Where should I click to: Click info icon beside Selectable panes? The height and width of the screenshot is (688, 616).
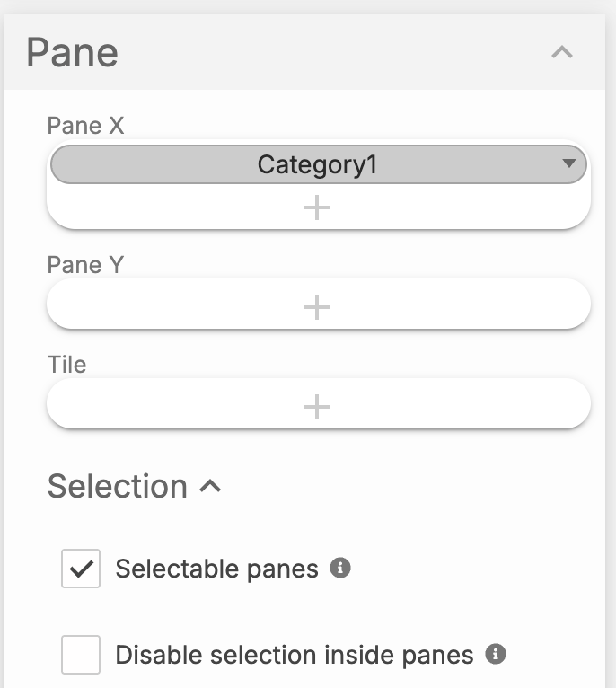coord(339,568)
